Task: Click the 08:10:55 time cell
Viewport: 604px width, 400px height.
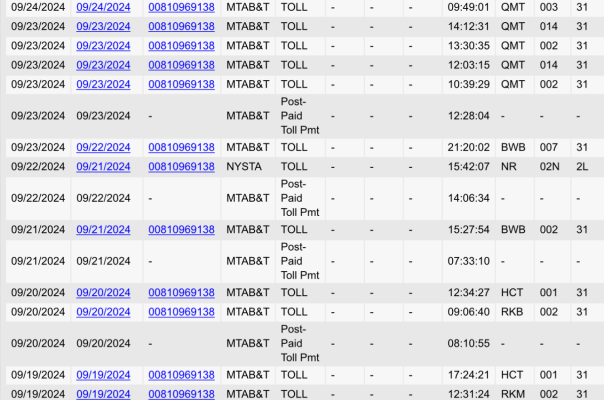Action: tap(468, 343)
